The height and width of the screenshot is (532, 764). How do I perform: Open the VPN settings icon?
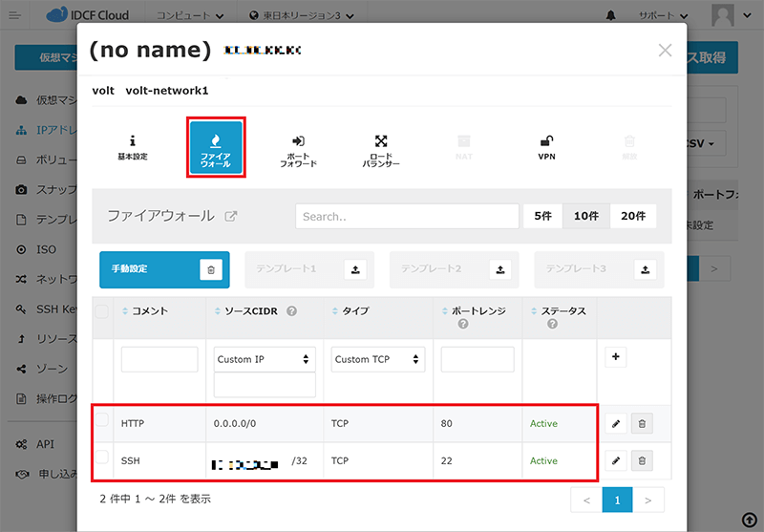tap(546, 147)
